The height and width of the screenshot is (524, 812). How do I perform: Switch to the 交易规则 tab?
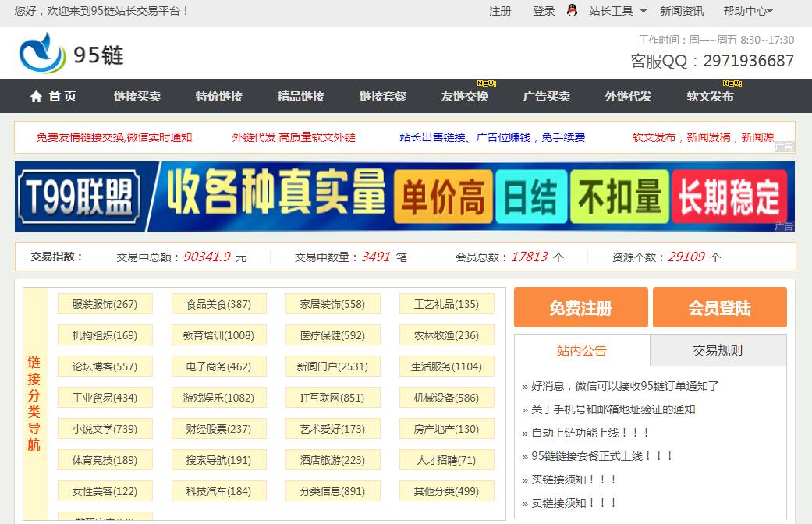(718, 351)
